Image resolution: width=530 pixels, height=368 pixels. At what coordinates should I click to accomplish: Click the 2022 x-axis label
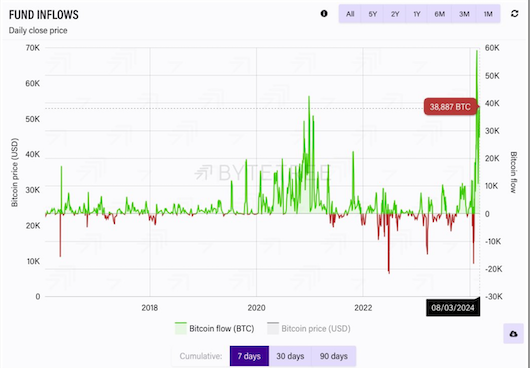click(363, 308)
